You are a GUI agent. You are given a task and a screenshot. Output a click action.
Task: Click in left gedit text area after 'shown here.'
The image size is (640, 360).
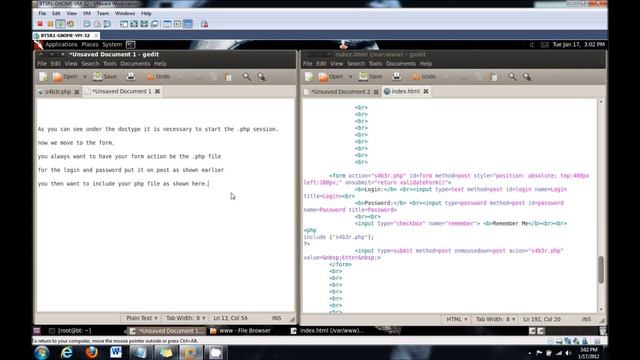pyautogui.click(x=209, y=184)
